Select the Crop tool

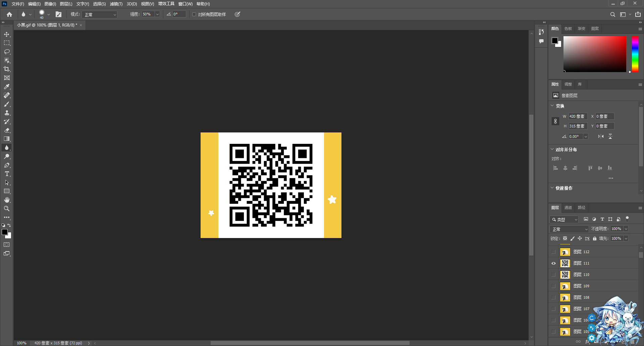click(7, 69)
